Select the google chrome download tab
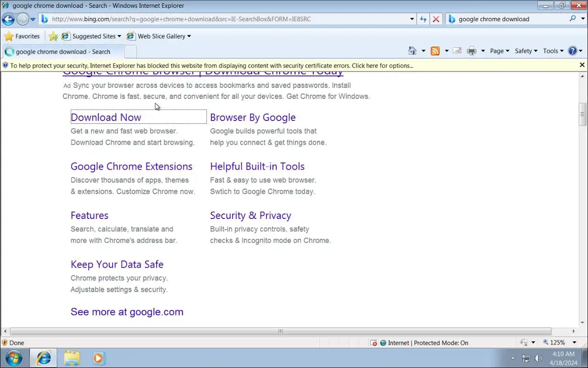Screen dimensions: 588x368 (x=63, y=52)
